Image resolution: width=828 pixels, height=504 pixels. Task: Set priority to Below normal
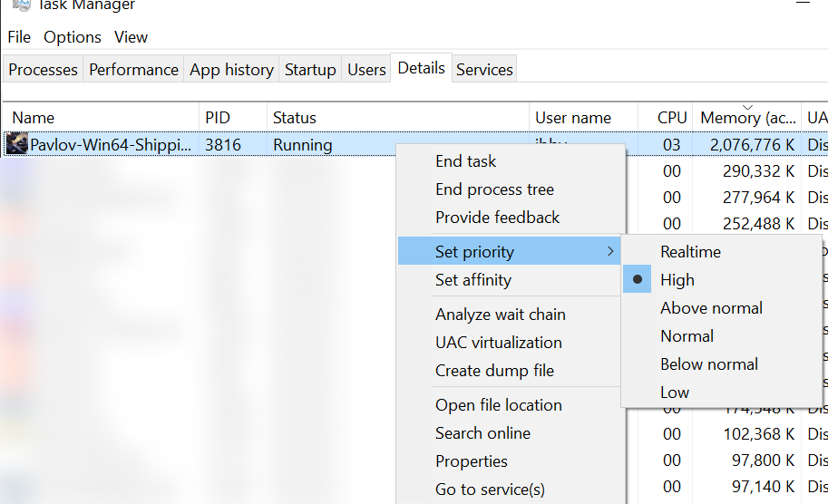[708, 364]
